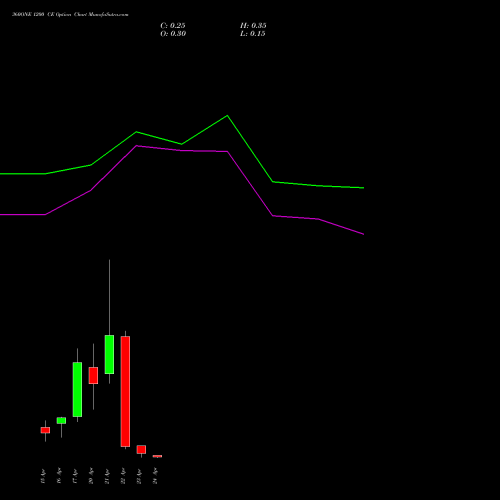Click the green candle for 21 Apr
Viewport: 500px width, 500px height.
(109, 354)
